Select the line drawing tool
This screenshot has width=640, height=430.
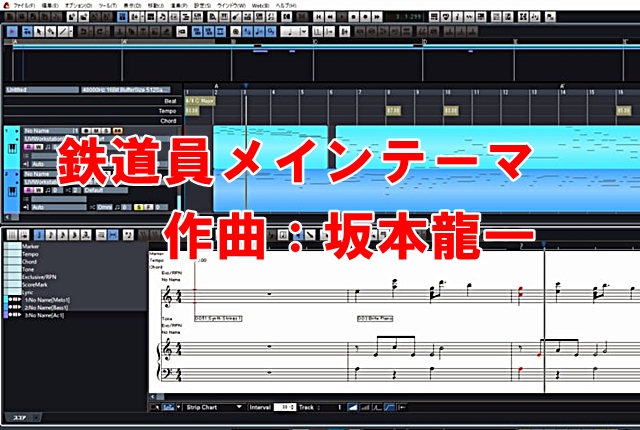pos(63,31)
